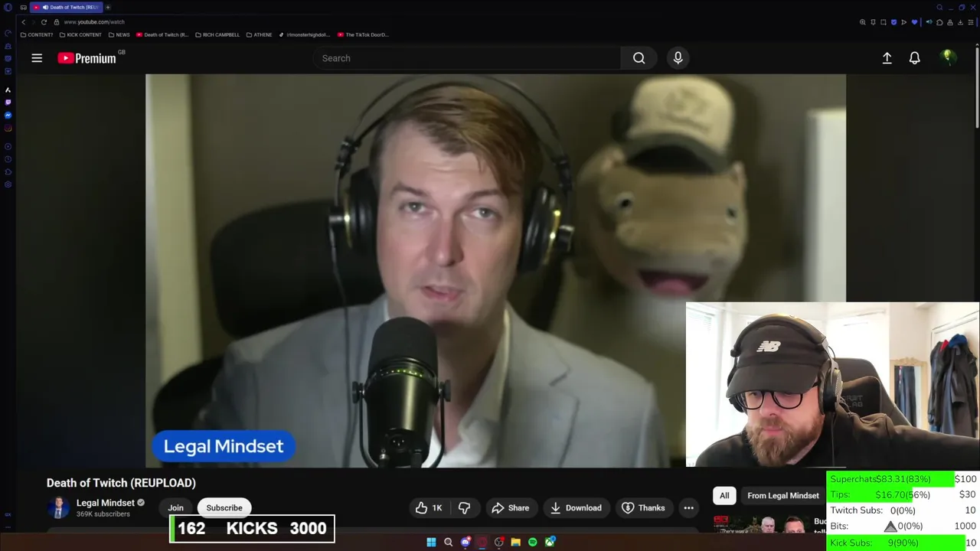Open the browser tab search magnifier

(x=939, y=8)
